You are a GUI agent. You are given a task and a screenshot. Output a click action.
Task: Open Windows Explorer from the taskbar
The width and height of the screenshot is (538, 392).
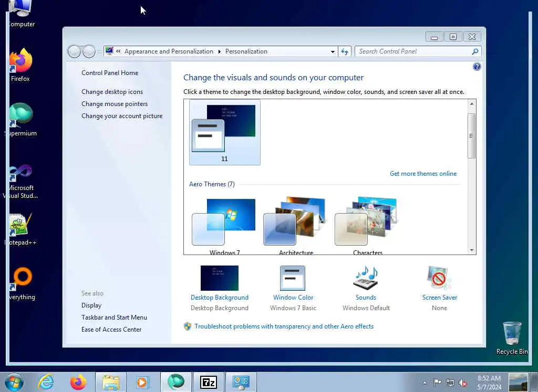[110, 382]
